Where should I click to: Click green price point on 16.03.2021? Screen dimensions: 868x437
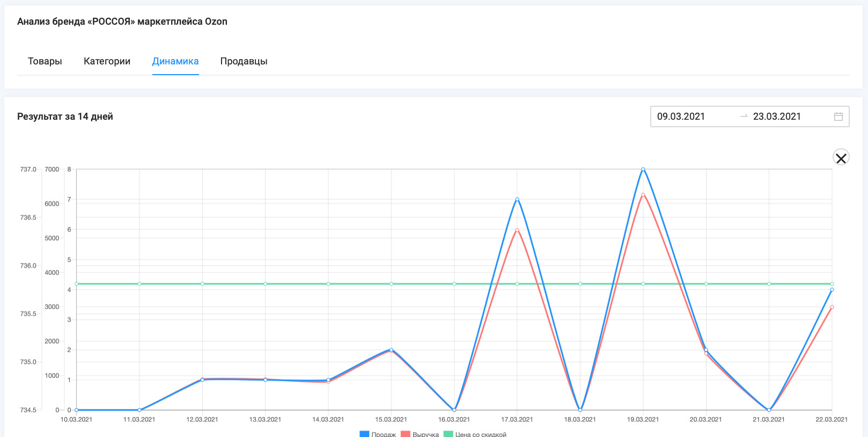tap(454, 283)
